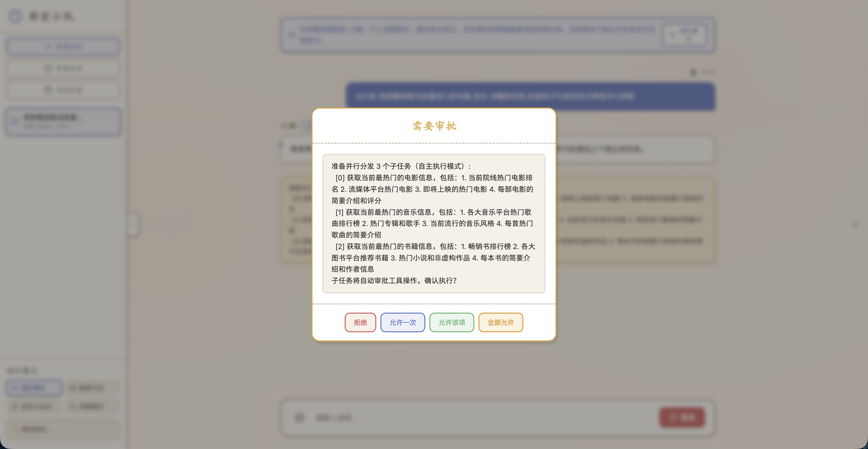Click 全部允许 to approve all subtasks
This screenshot has width=868, height=449.
pyautogui.click(x=500, y=322)
